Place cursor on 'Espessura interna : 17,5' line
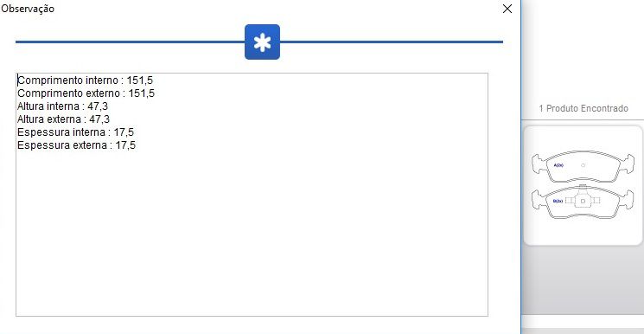The image size is (644, 334). pyautogui.click(x=75, y=132)
